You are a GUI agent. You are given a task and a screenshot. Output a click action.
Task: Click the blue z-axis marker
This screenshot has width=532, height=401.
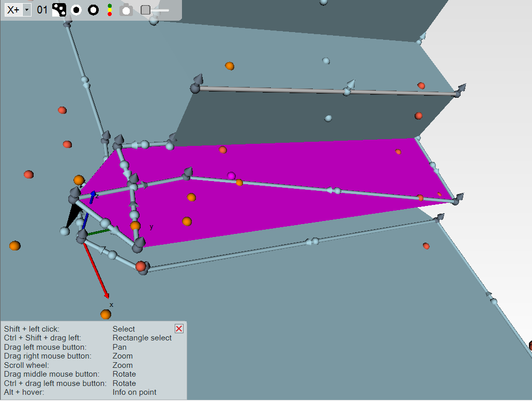coord(93,196)
